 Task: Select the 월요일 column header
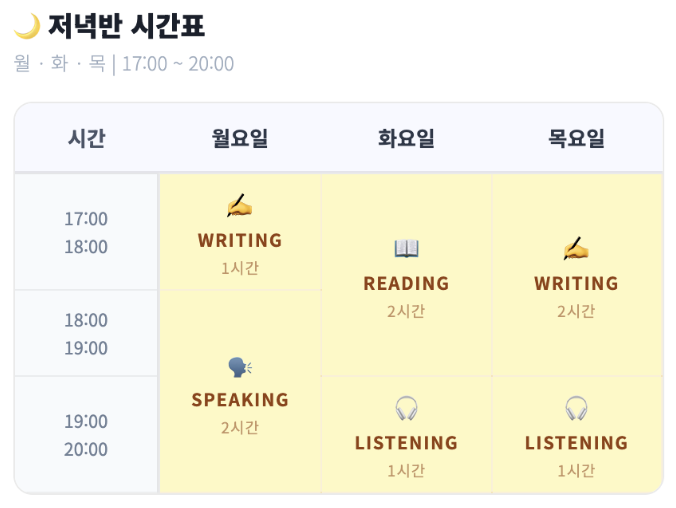click(240, 138)
